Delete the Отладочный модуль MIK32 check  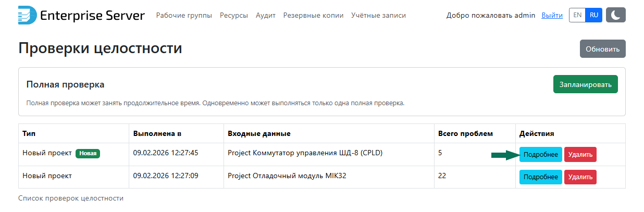click(580, 177)
